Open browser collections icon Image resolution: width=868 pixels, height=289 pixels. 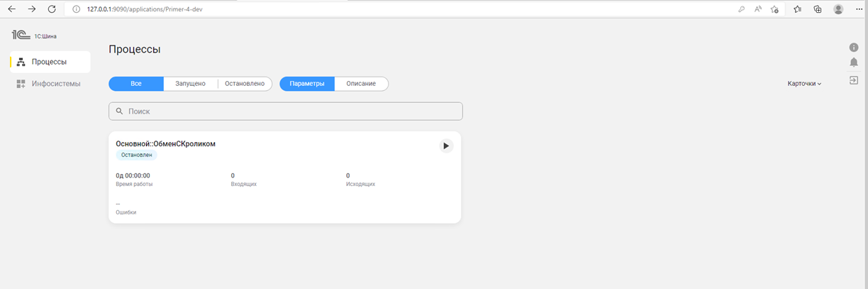pyautogui.click(x=818, y=9)
